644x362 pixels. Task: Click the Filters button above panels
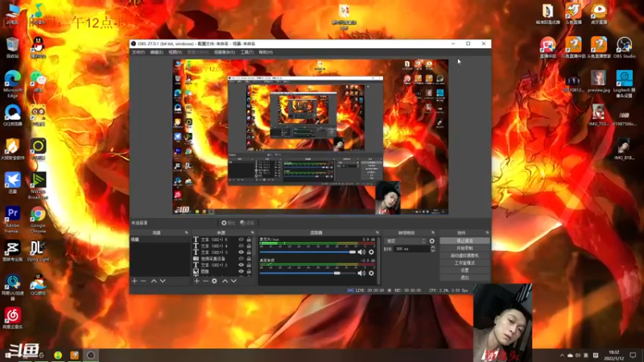(248, 223)
